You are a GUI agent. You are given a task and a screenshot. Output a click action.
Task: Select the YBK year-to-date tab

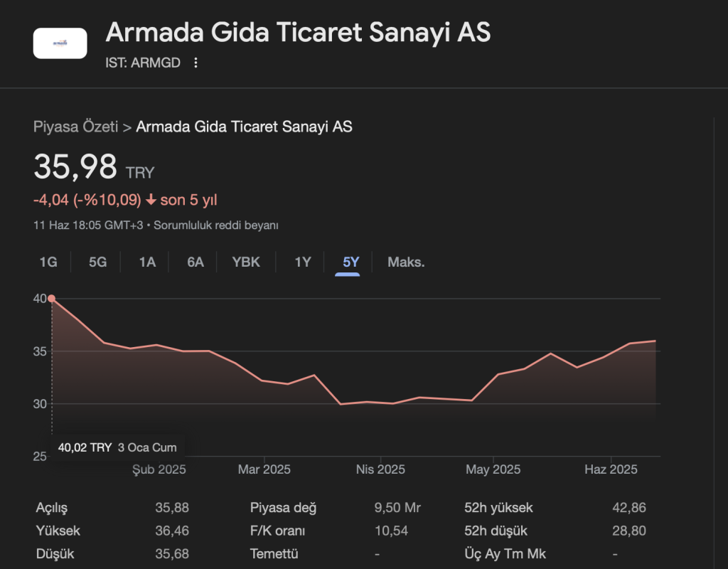[246, 262]
